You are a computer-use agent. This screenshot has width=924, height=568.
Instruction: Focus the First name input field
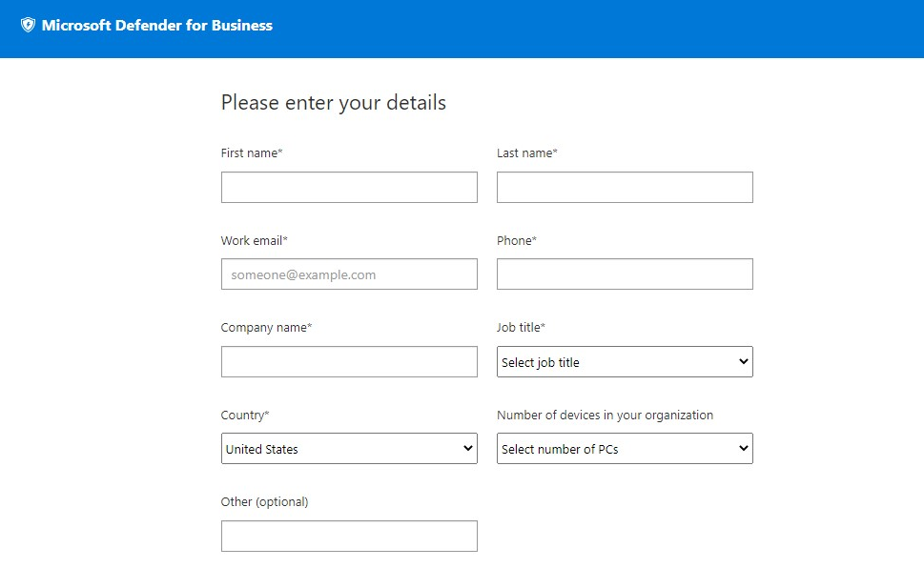[x=349, y=188]
